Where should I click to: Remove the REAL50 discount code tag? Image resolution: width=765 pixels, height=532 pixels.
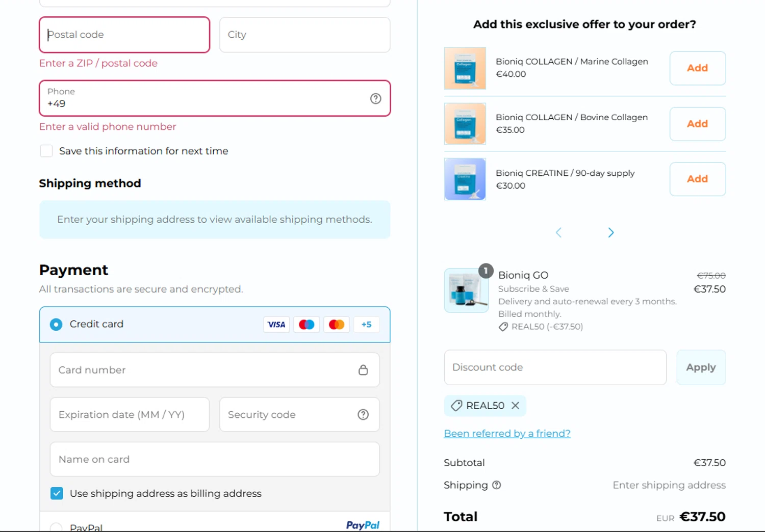516,406
